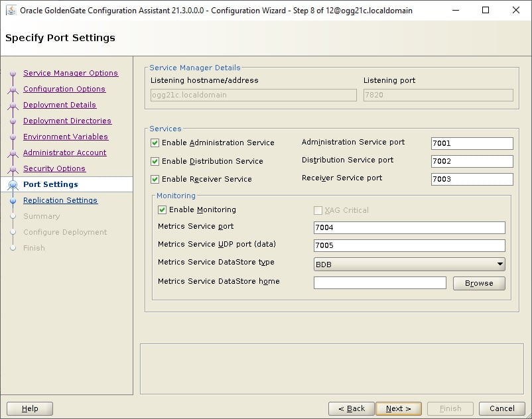The image size is (532, 419).
Task: Open Replication Settings step
Action: click(x=60, y=200)
